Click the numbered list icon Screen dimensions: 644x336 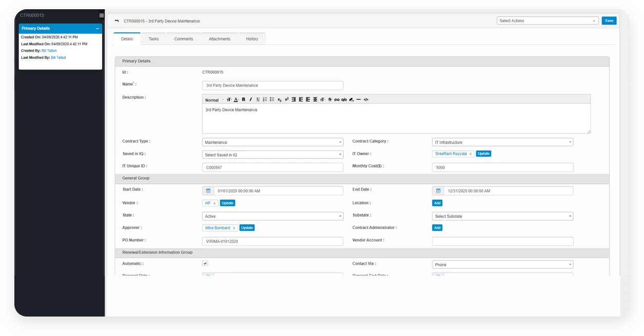pos(265,100)
